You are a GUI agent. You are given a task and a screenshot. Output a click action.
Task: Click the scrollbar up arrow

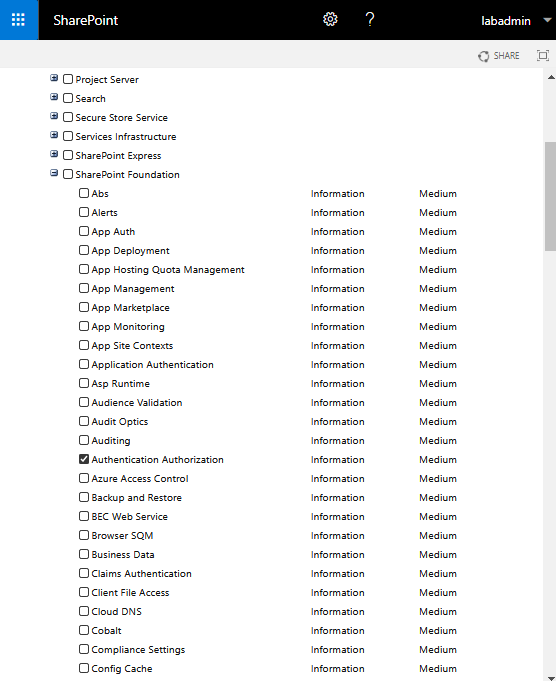pyautogui.click(x=551, y=77)
